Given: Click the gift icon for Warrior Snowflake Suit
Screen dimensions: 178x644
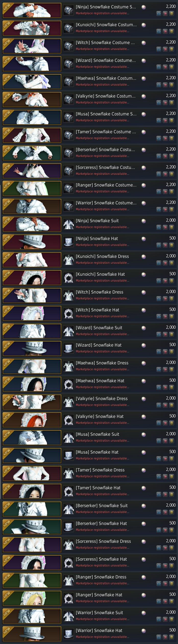Looking at the screenshot, I should (159, 620).
